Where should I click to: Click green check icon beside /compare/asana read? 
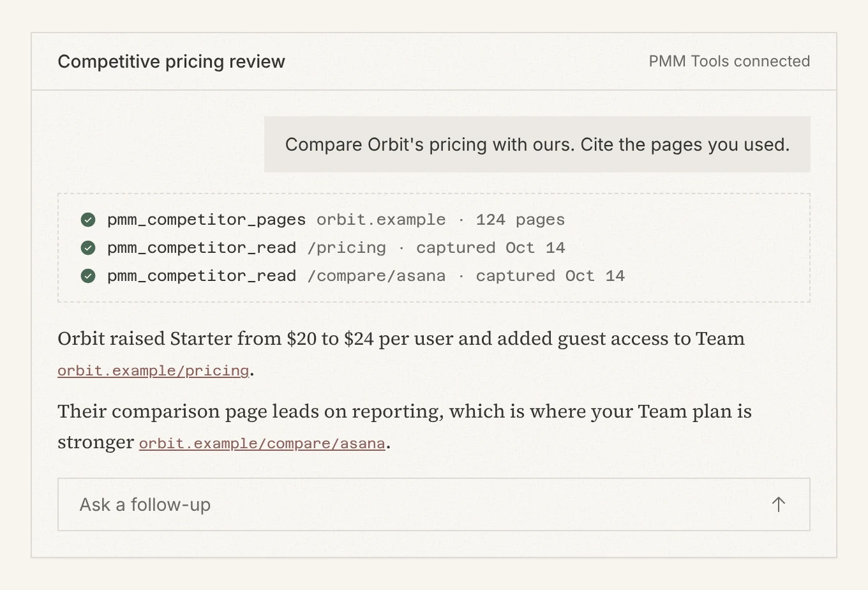click(x=88, y=276)
